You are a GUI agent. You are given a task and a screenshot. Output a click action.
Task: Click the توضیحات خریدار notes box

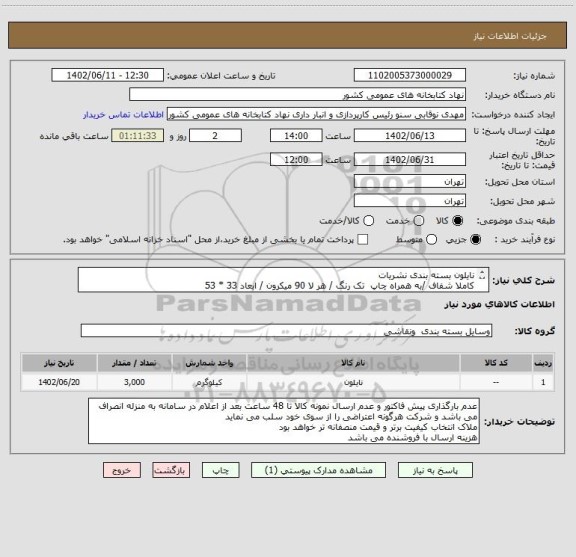tap(284, 421)
